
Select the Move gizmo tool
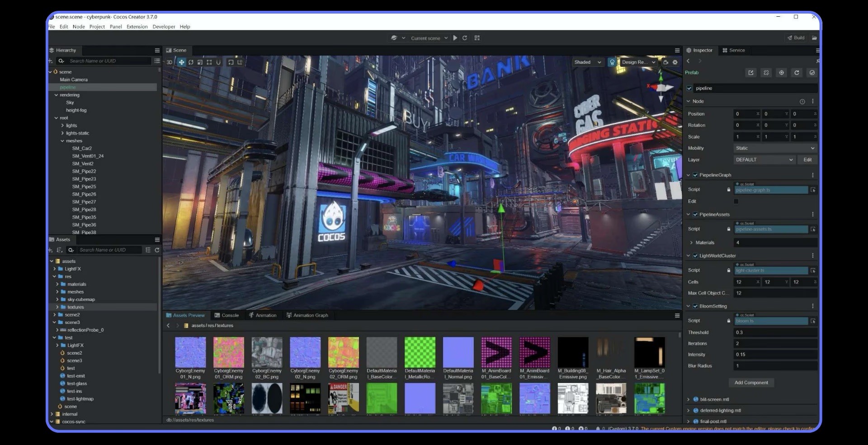tap(181, 62)
